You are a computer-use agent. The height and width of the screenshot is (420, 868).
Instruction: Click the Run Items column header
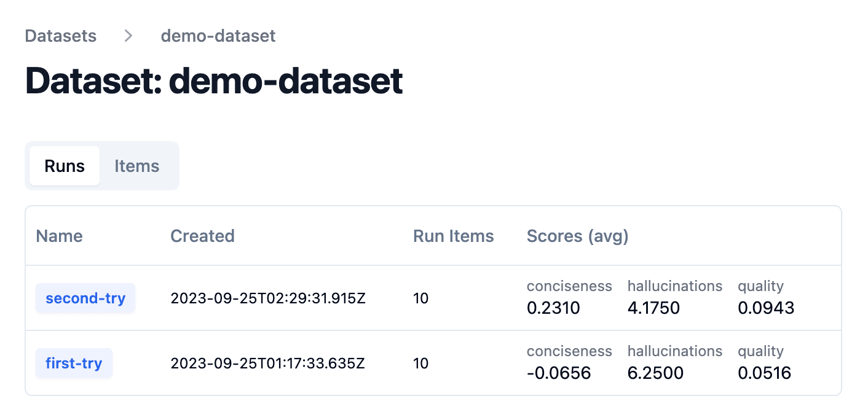[x=453, y=236]
